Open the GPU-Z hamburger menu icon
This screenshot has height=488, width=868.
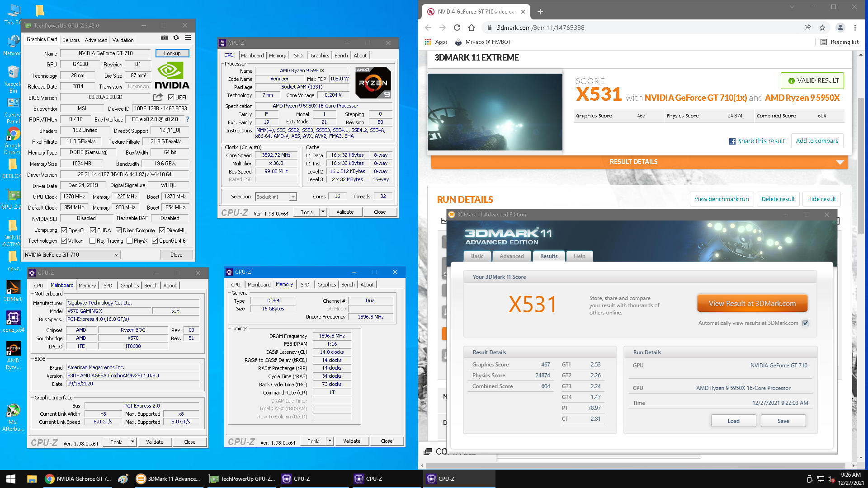(x=188, y=38)
